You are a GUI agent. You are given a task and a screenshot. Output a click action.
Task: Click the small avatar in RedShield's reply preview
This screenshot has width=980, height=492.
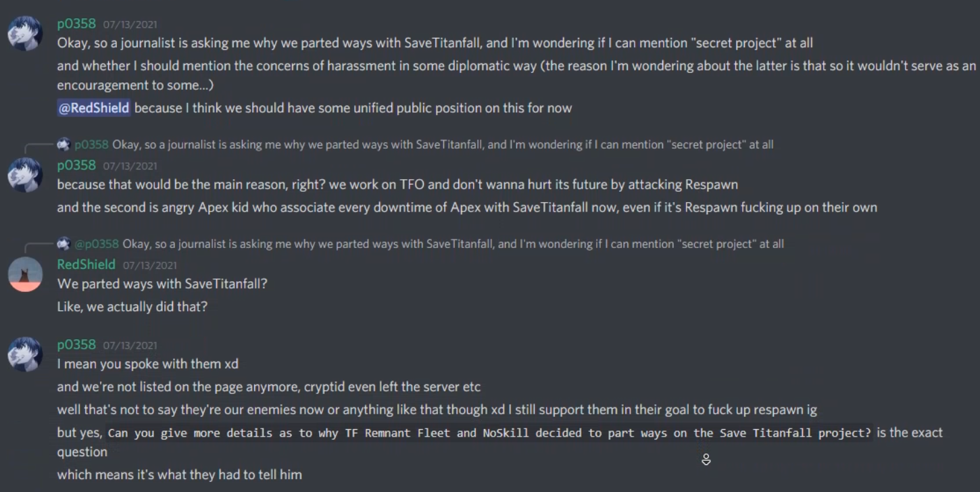coord(64,243)
